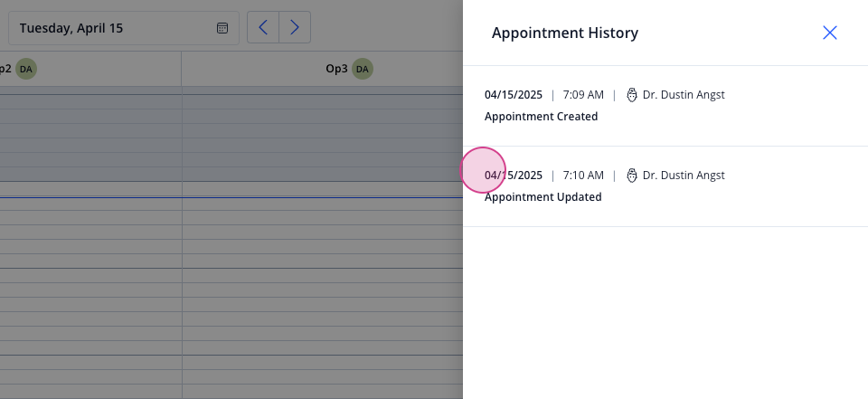Click the Tuesday, April 15 date field
Image resolution: width=868 pixels, height=399 pixels.
click(x=124, y=28)
